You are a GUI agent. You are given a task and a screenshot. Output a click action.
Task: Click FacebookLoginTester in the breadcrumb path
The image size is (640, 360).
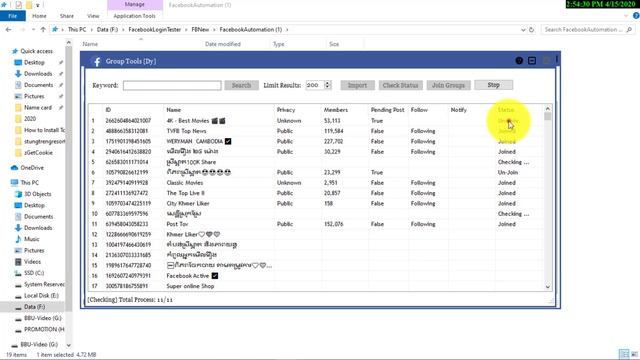click(x=154, y=29)
